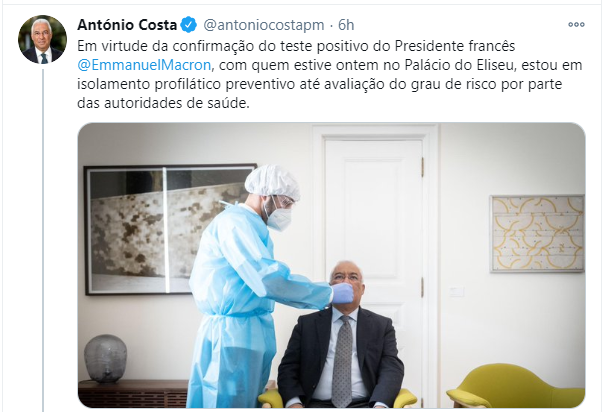Click the tweet text line starting "Em virtude da confirmação"
602x412 pixels.
296,46
